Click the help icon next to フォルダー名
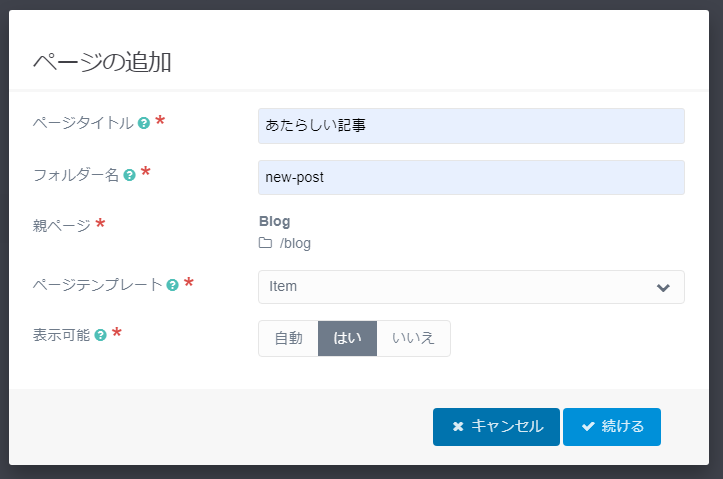The image size is (723, 479). point(129,175)
